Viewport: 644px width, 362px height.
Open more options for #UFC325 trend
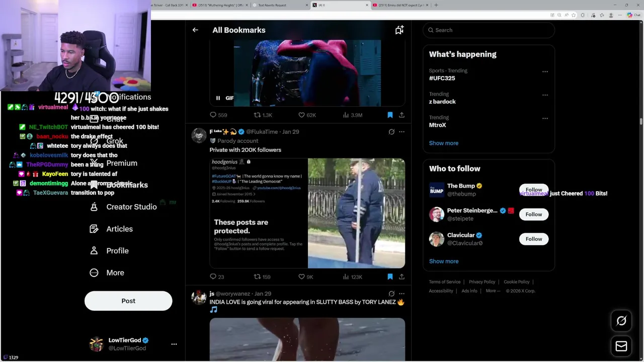tap(545, 71)
